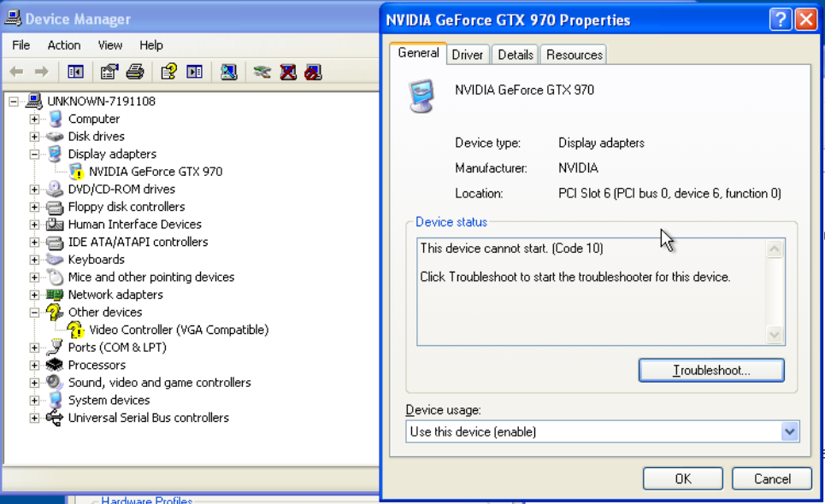The width and height of the screenshot is (825, 504).
Task: Click the Update Driver toolbar icon
Action: coord(262,72)
